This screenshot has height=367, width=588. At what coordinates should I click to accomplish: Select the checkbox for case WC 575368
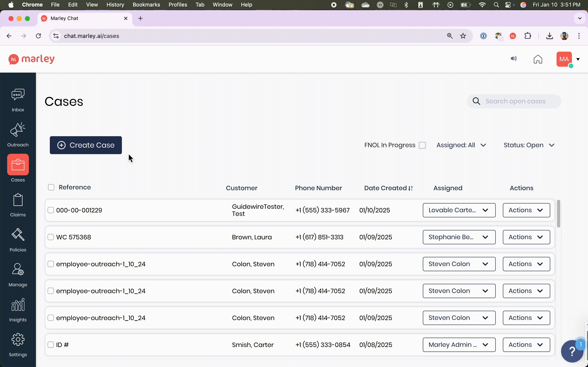pos(51,237)
